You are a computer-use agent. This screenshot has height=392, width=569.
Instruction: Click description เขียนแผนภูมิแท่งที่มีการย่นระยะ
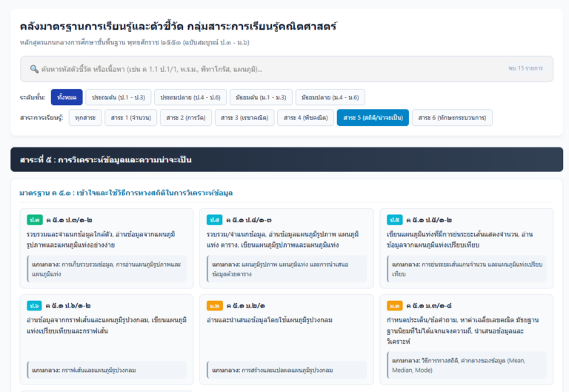[x=460, y=239]
